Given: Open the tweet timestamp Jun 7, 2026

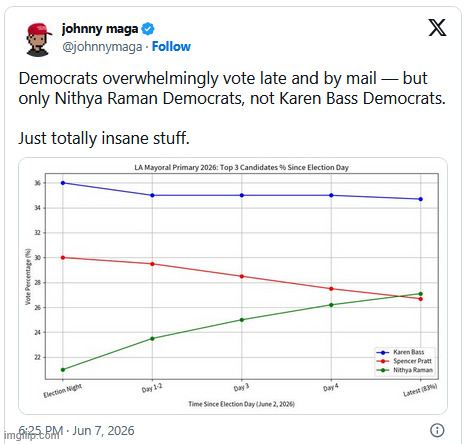Looking at the screenshot, I should 76,430.
